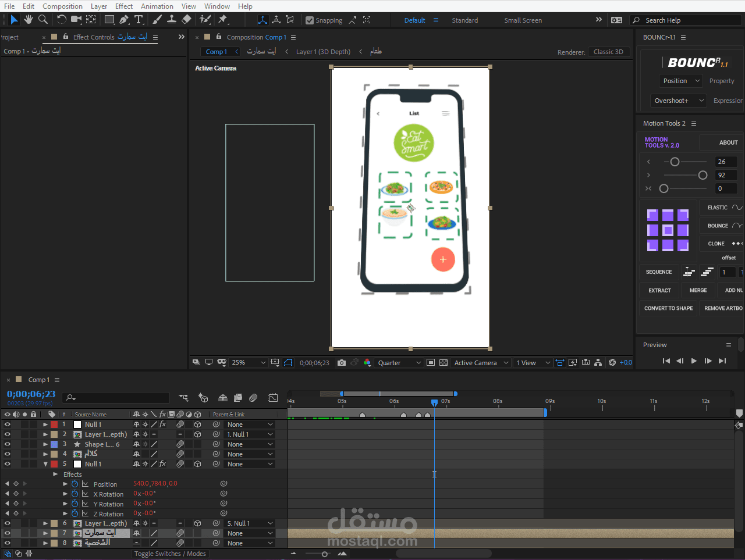Collapse the Null 1 layer 5 properties
This screenshot has width=745, height=560.
point(45,464)
